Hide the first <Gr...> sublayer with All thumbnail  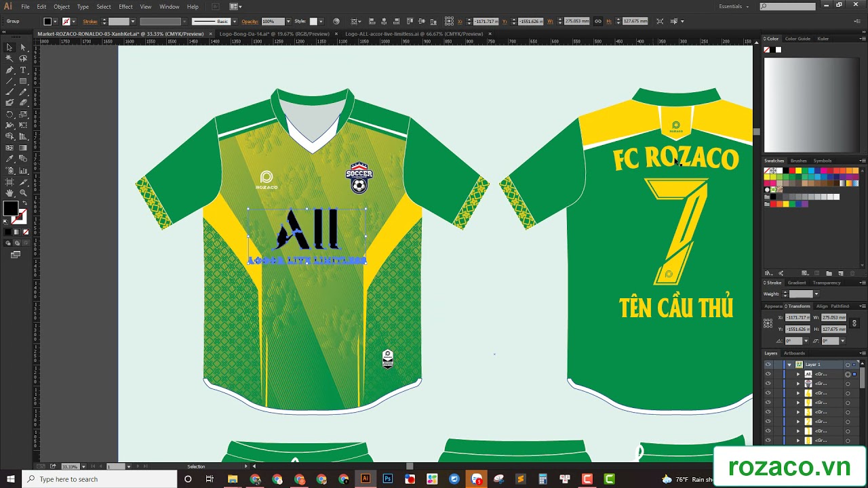pos(768,373)
